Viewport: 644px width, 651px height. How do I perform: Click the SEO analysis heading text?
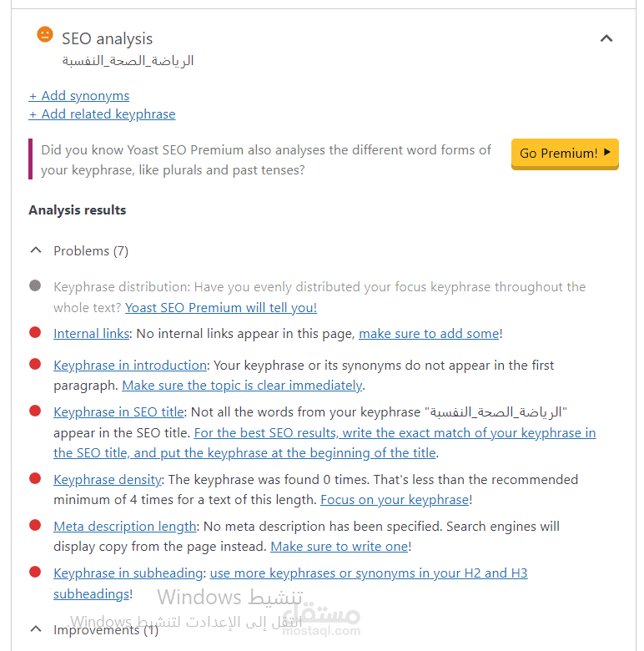click(x=107, y=38)
